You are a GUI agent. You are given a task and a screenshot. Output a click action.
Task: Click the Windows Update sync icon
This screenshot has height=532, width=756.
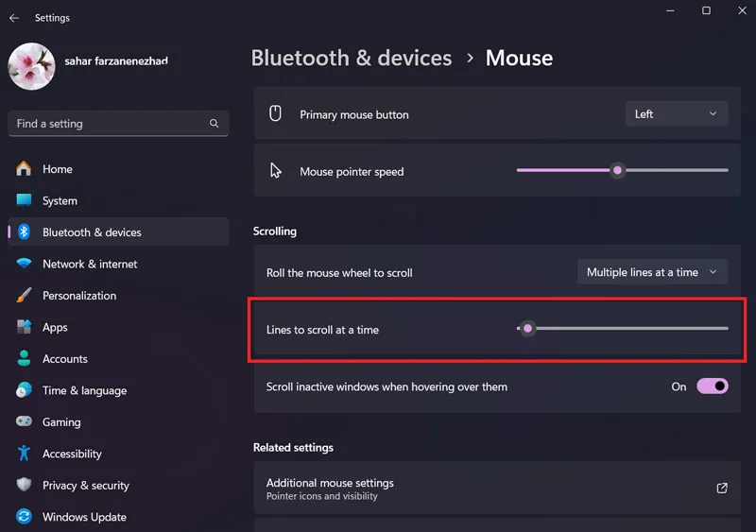pos(24,517)
